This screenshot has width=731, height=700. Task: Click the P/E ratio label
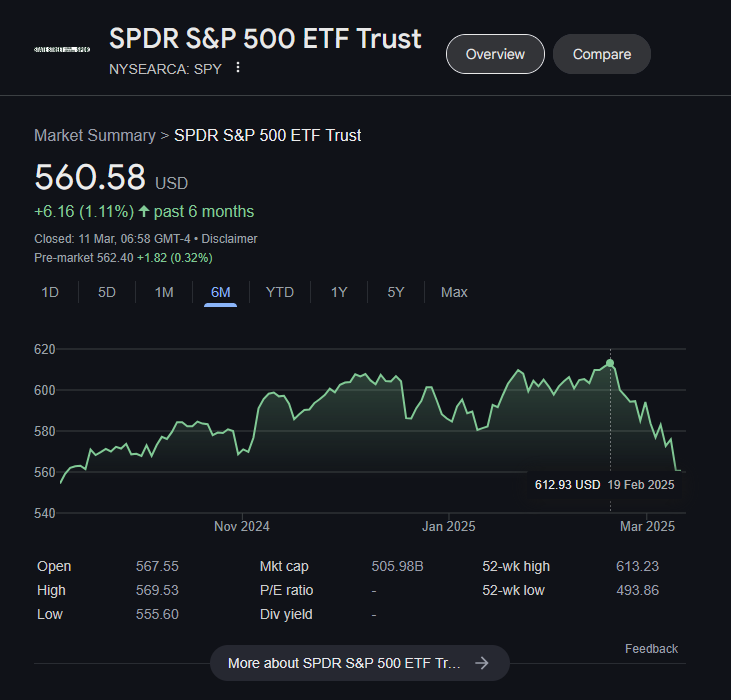tap(286, 590)
